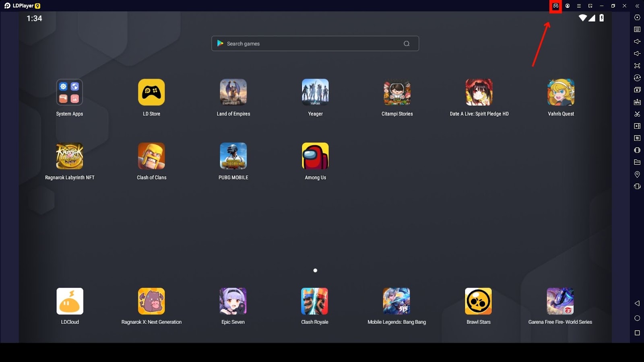
Task: Open the shared folder icon
Action: tap(637, 162)
